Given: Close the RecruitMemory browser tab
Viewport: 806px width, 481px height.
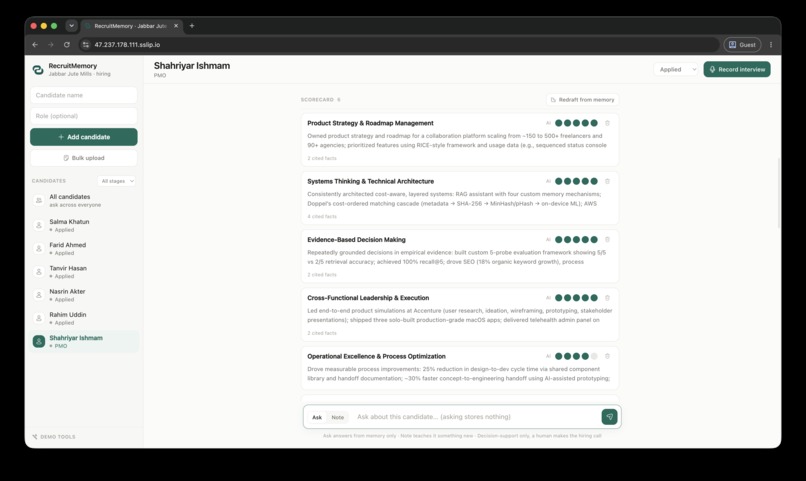Looking at the screenshot, I should click(176, 26).
